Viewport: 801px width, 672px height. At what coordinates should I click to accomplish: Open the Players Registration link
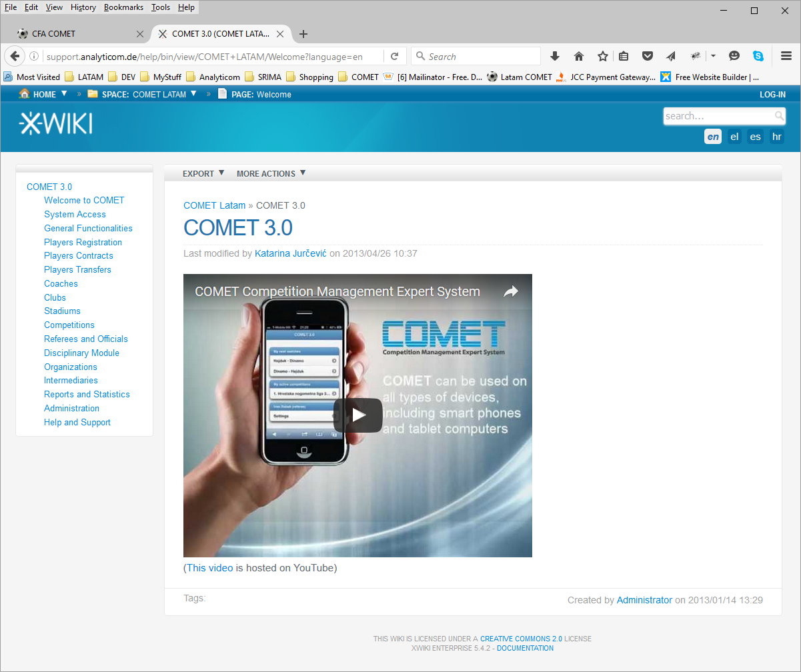click(83, 242)
